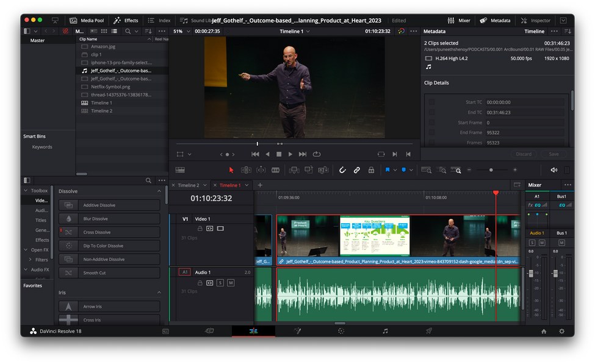Toggle lock on Video 1 track
This screenshot has height=364, width=595.
click(x=200, y=229)
